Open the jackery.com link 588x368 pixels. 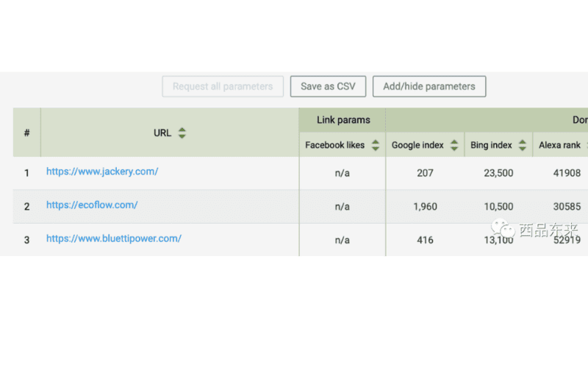coord(102,171)
